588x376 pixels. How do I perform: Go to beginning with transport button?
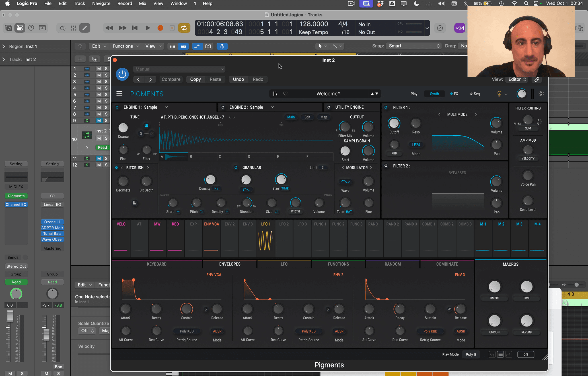pos(135,28)
